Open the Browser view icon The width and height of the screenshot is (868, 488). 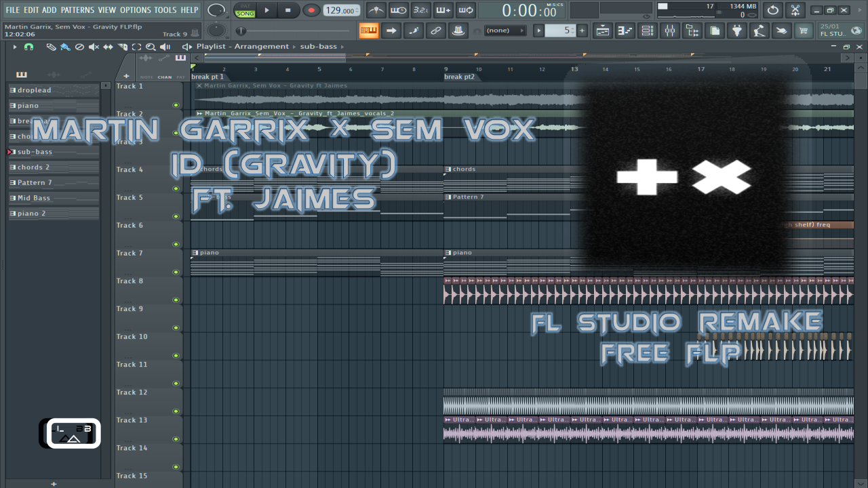point(692,30)
